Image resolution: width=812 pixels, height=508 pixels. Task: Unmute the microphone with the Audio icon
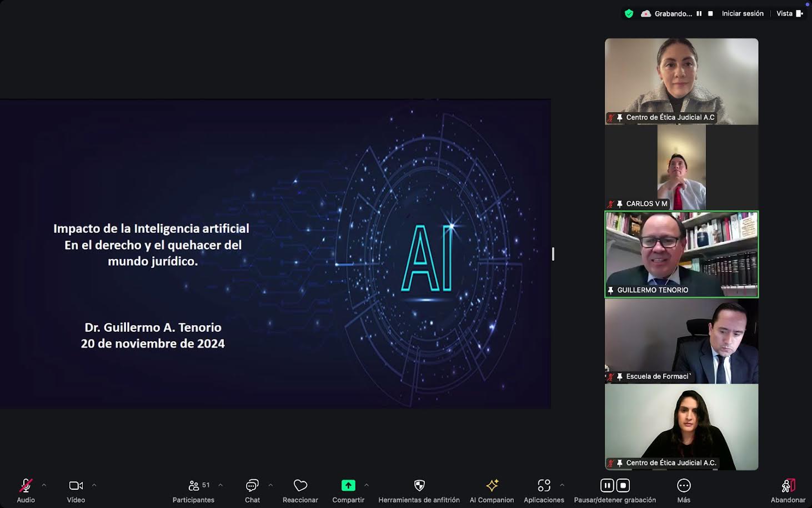pos(26,486)
